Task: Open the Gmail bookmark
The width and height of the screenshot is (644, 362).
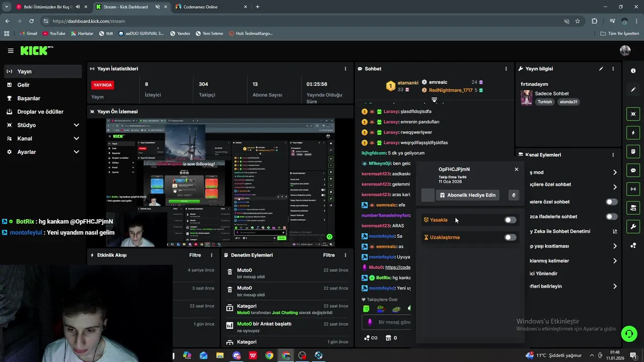Action: [28, 34]
